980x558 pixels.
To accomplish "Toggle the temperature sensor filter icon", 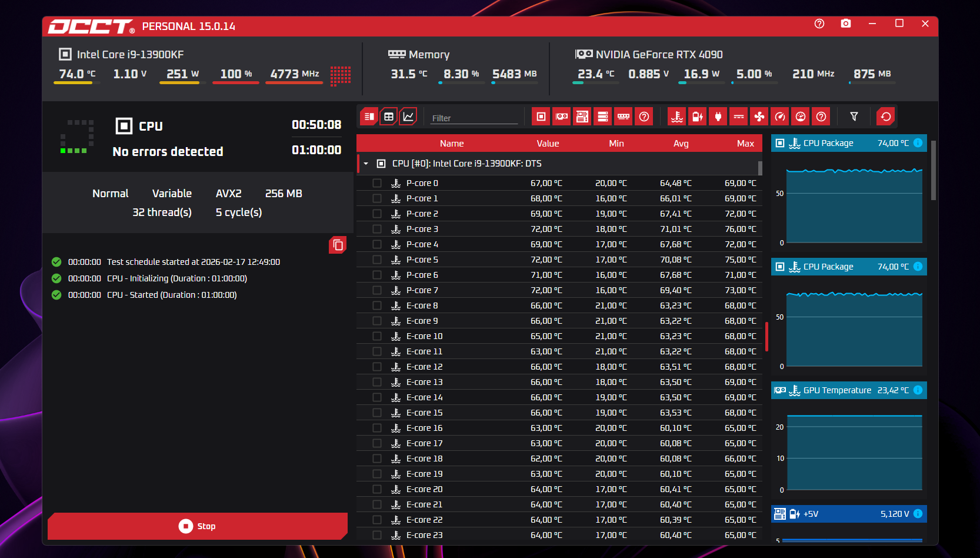I will pos(677,117).
